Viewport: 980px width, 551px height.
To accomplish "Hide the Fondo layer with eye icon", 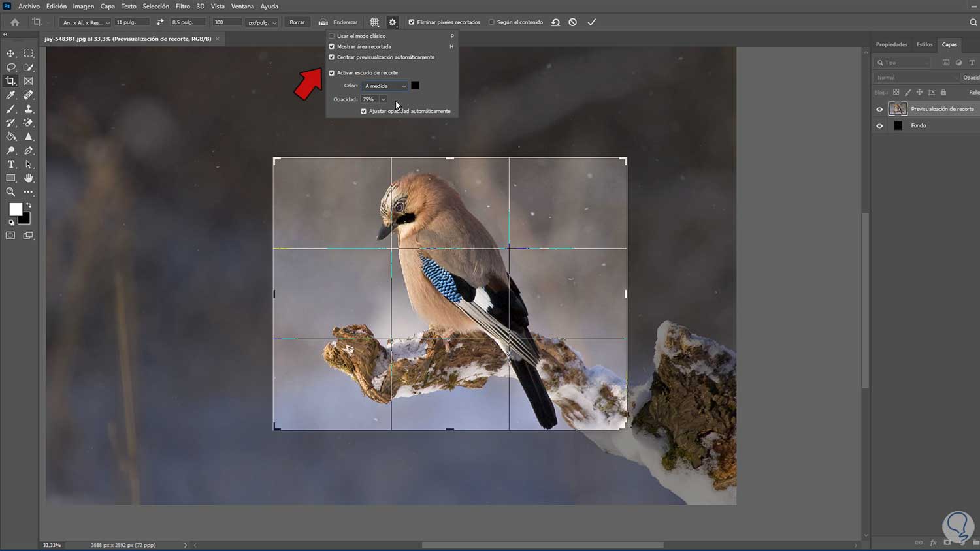I will [x=879, y=125].
